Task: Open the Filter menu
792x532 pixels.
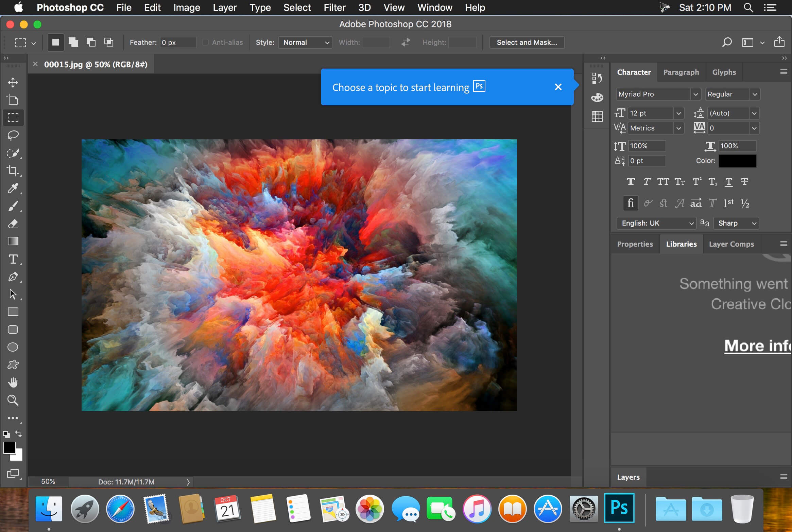Action: [334, 8]
